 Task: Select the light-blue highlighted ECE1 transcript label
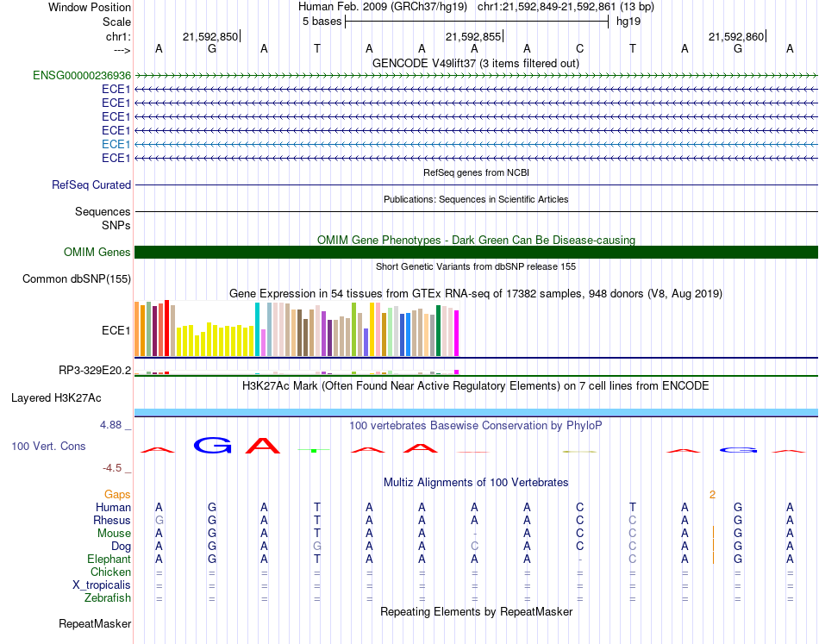point(116,144)
